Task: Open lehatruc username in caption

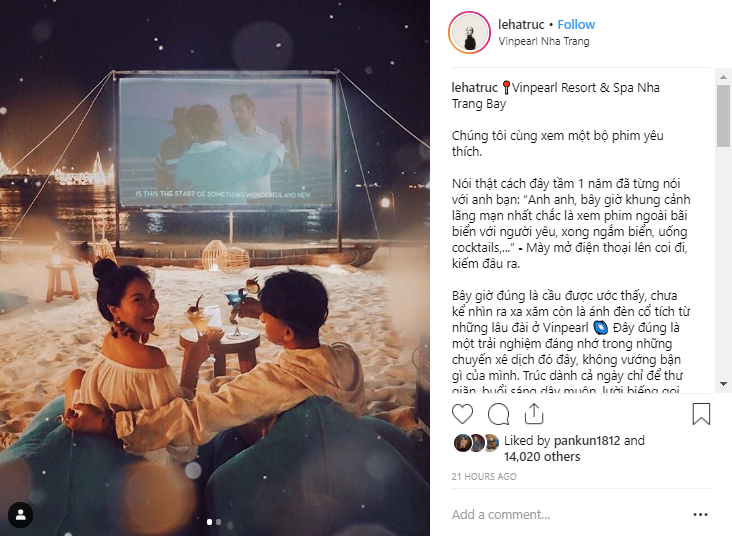Action: coord(475,87)
